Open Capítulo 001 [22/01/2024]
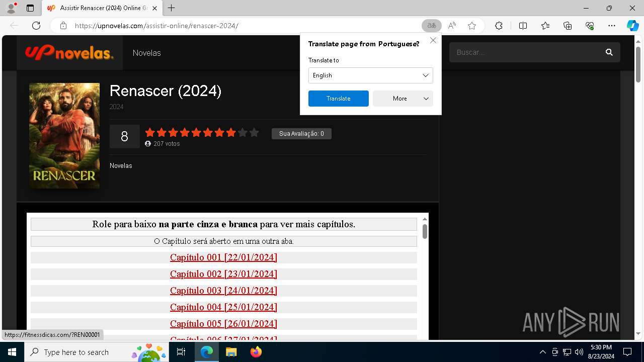The image size is (644, 362). pos(223,257)
